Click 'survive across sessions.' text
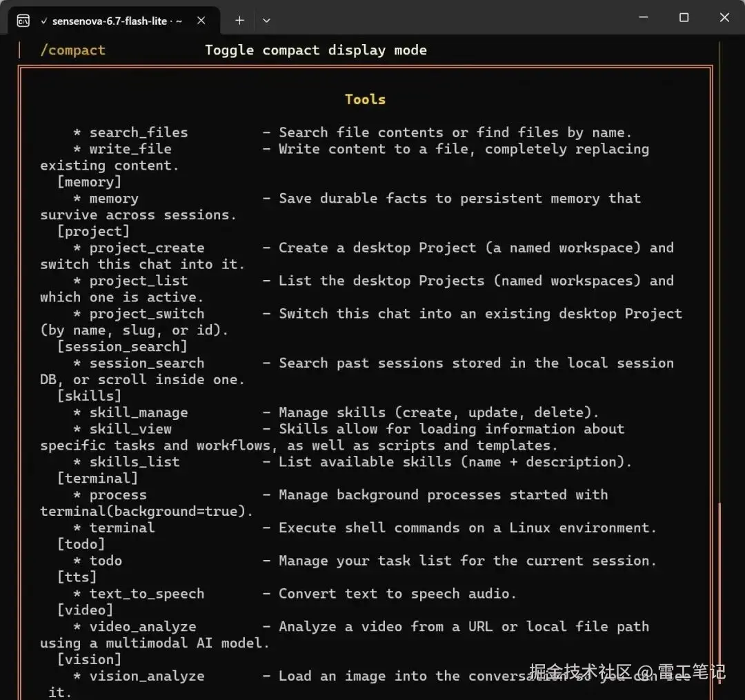745x700 pixels. (138, 215)
